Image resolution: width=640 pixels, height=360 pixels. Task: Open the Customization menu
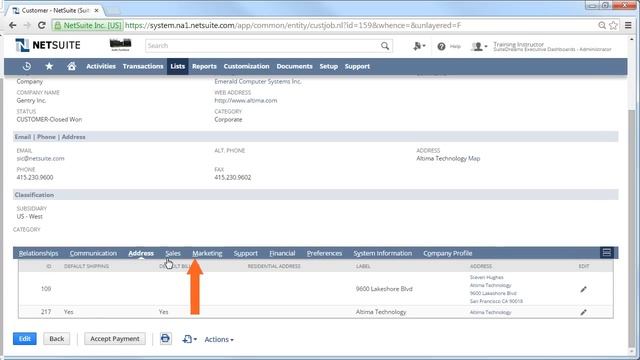point(246,66)
